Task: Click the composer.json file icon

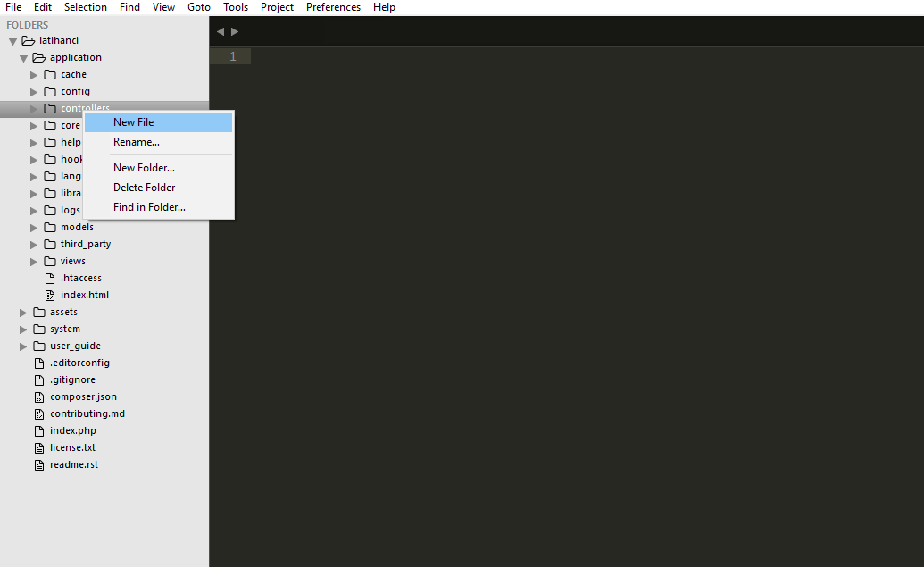Action: pyautogui.click(x=38, y=396)
